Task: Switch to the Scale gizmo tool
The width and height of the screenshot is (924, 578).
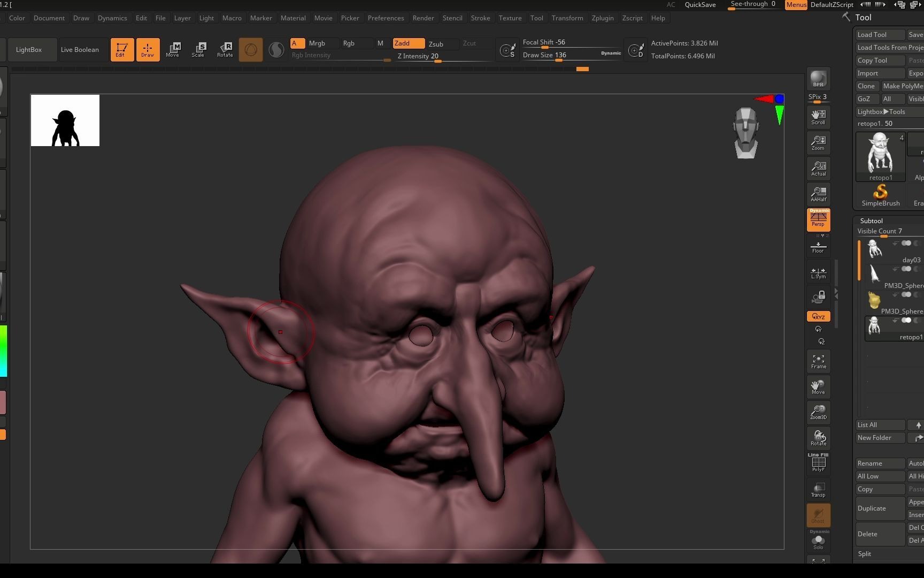Action: pyautogui.click(x=198, y=50)
